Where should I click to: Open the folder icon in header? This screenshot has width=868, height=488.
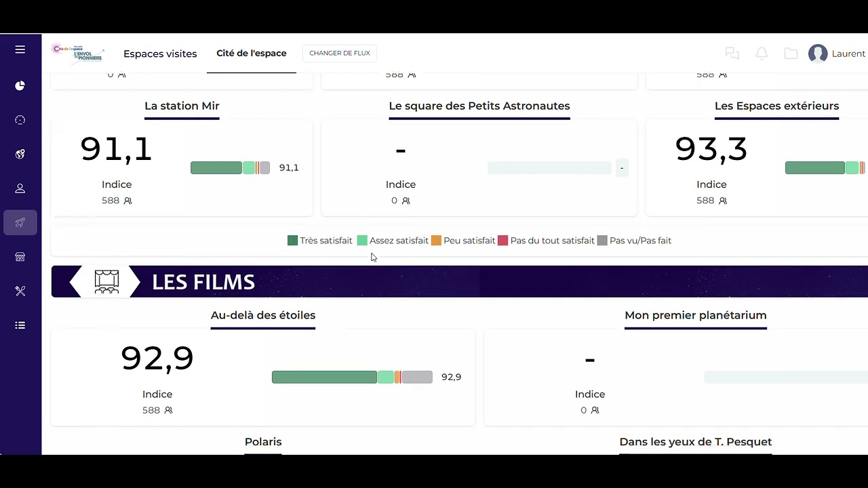click(x=791, y=54)
